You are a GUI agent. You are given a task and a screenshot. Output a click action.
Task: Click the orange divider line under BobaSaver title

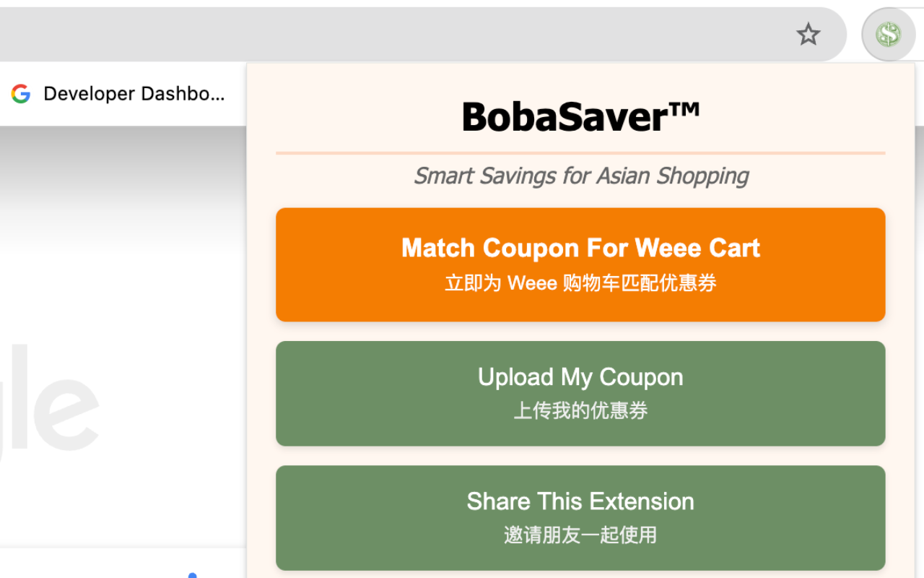click(580, 153)
